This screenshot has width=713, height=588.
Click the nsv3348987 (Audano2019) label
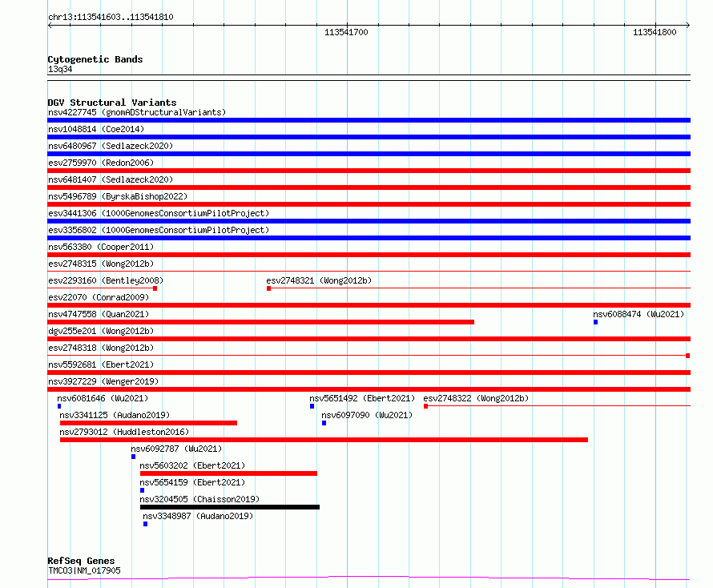pos(198,516)
